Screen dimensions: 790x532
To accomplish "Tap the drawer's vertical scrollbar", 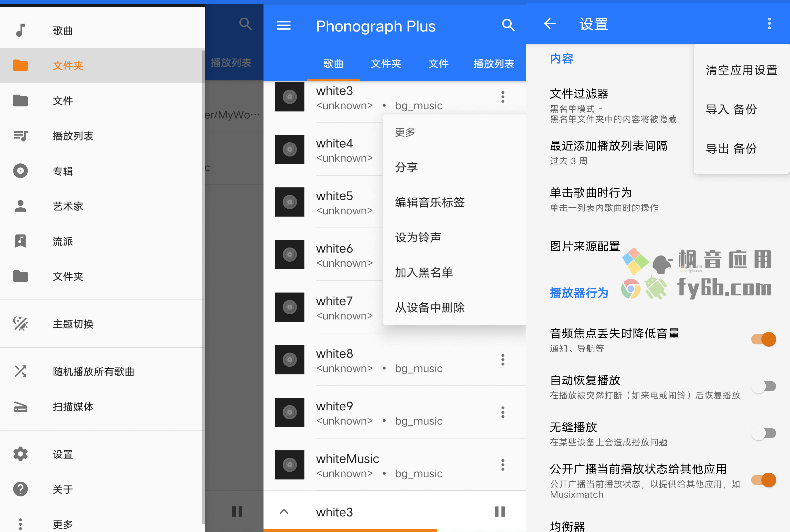I will pyautogui.click(x=203, y=287).
